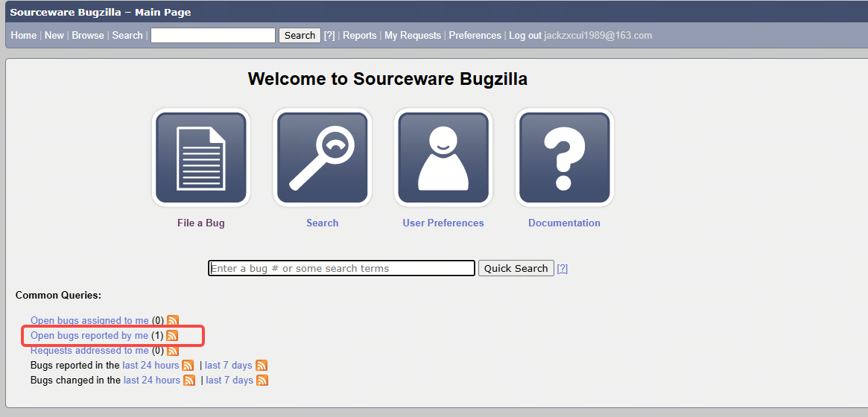This screenshot has width=868, height=417.
Task: Focus the bug number quick search field
Action: click(341, 268)
